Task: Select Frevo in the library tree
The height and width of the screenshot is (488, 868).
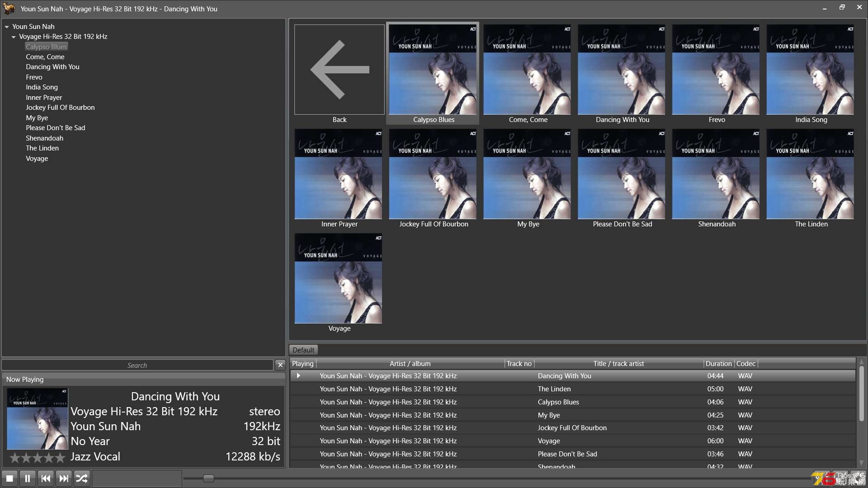Action: [34, 77]
